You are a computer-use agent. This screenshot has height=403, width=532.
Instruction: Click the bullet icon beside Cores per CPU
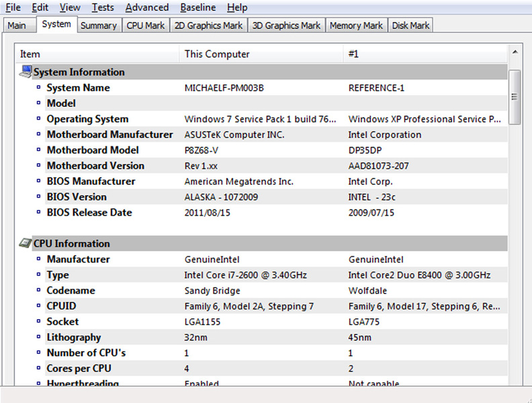38,368
